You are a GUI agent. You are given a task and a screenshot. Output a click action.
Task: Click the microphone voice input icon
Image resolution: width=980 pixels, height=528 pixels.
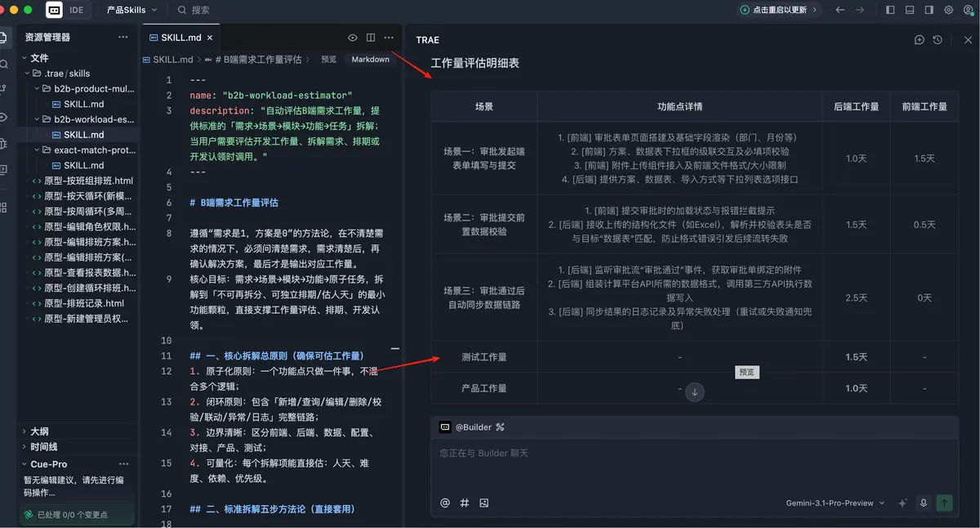click(x=924, y=503)
